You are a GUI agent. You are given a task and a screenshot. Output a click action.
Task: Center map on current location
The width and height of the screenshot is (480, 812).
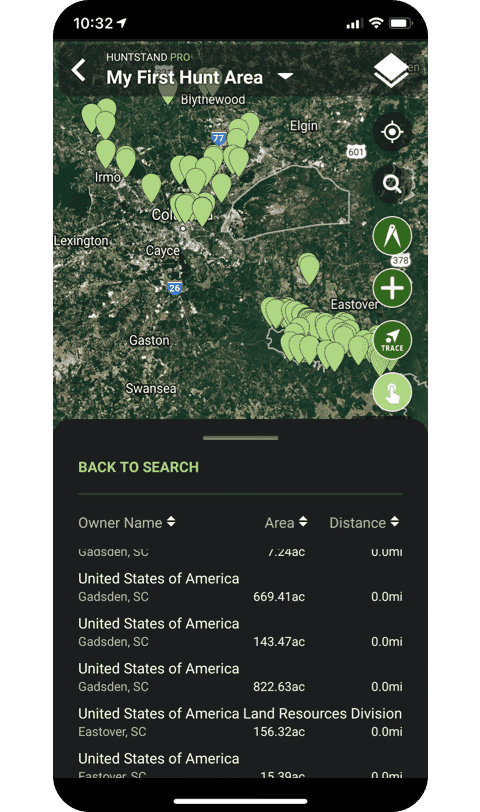click(x=392, y=132)
